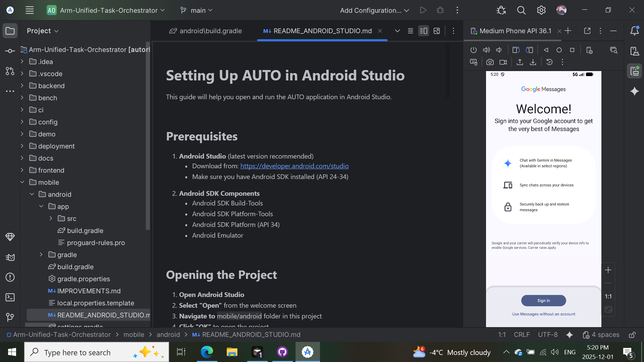Take an emulator screenshot with camera icon

pyautogui.click(x=490, y=62)
